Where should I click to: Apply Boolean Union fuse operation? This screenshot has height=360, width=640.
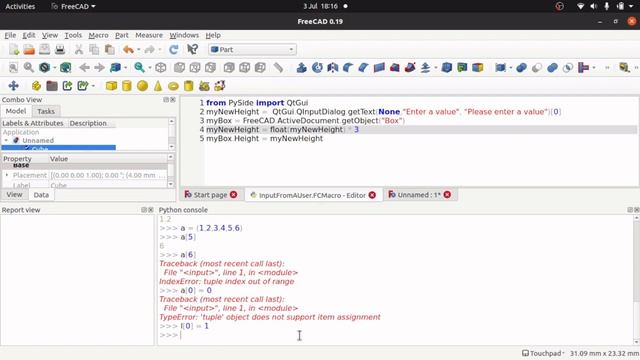[552, 67]
